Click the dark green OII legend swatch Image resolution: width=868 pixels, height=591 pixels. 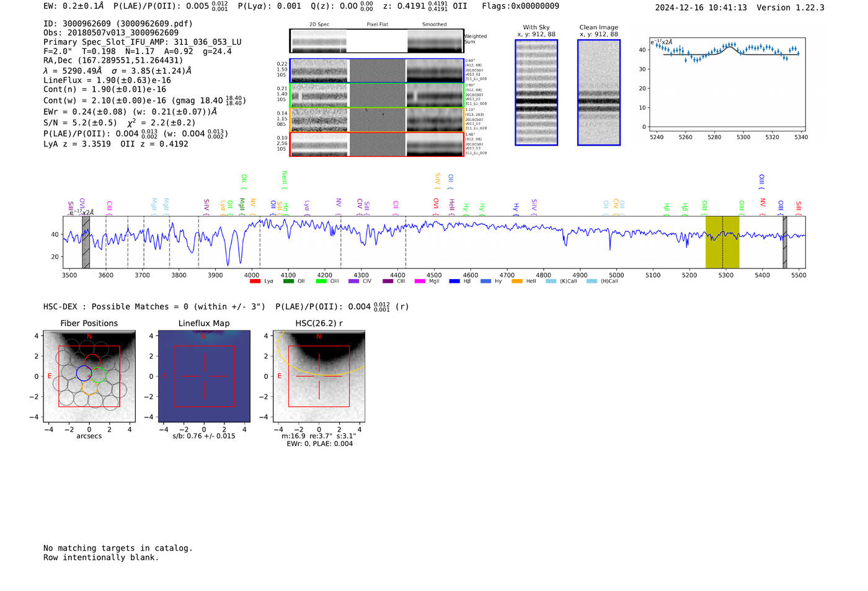click(x=288, y=282)
